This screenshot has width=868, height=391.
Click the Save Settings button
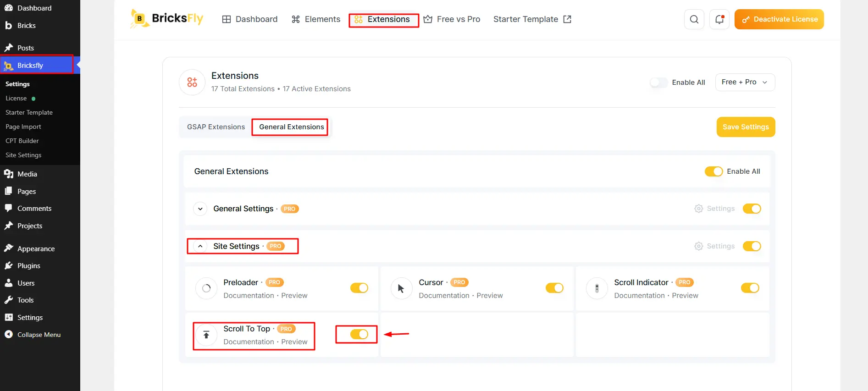pos(746,127)
